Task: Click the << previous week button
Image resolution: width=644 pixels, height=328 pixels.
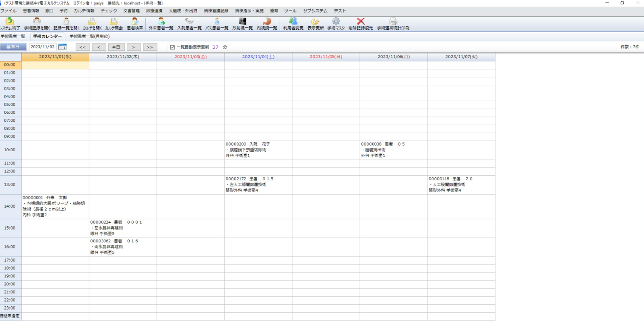Action: point(83,47)
